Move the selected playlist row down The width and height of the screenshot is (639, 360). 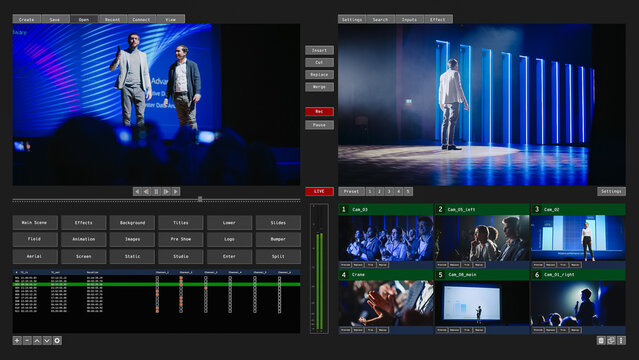click(x=47, y=340)
